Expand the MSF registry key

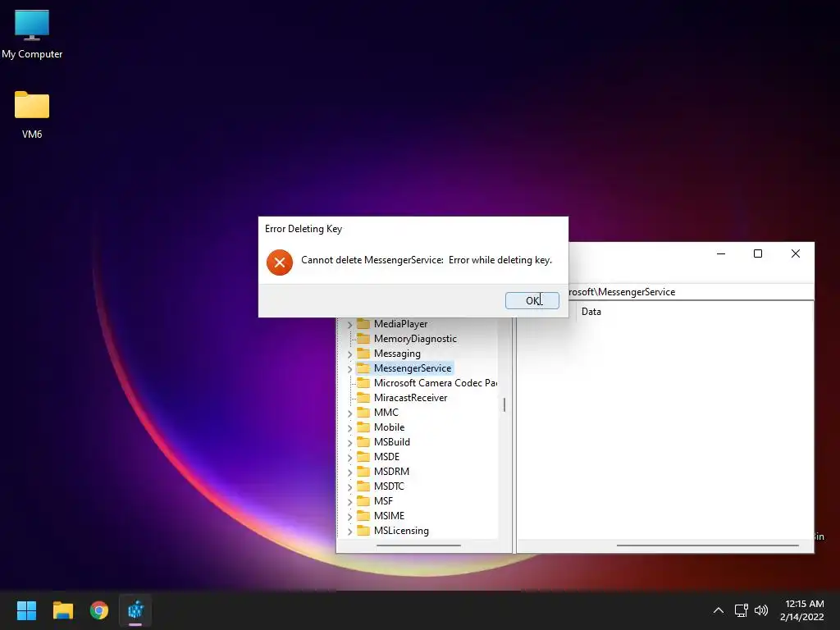coord(349,502)
